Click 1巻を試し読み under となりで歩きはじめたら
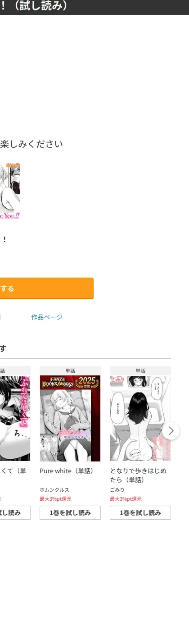This screenshot has height=644, width=189. pos(140,513)
